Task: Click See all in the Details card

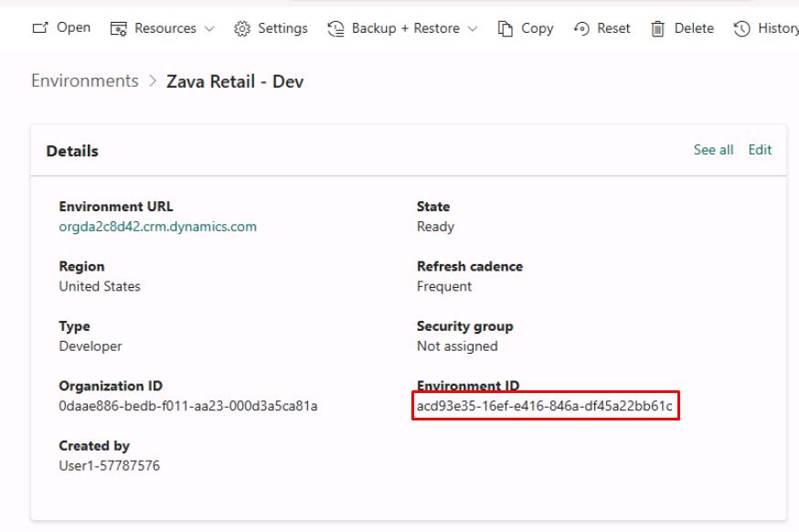Action: [x=713, y=150]
